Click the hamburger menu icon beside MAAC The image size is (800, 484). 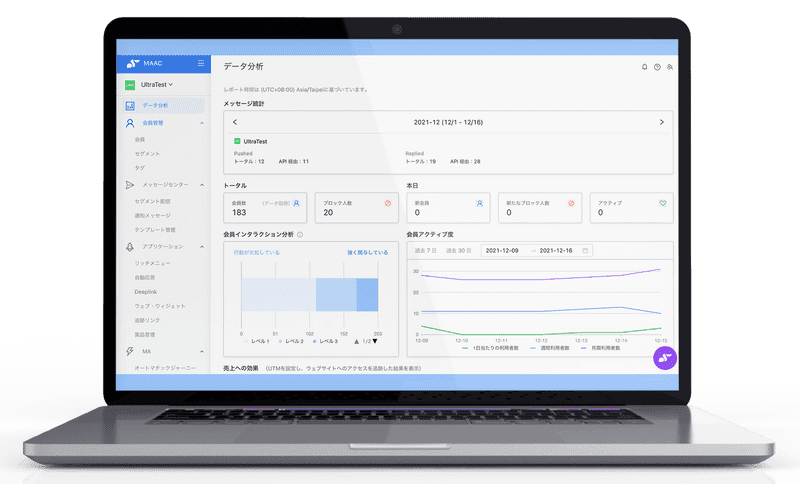coord(201,64)
